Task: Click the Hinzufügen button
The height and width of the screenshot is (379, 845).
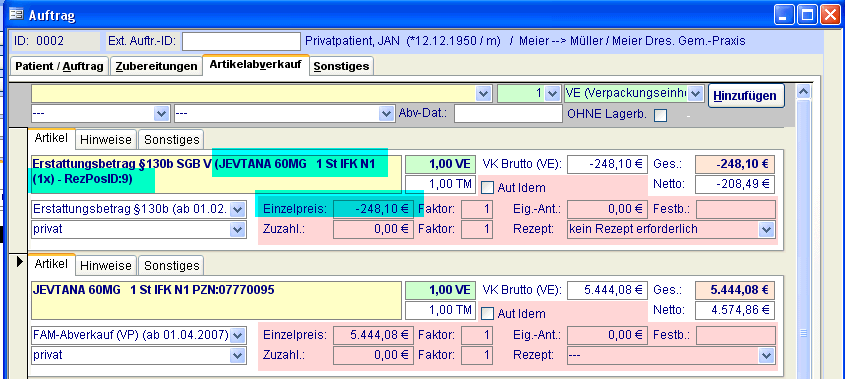Action: [746, 96]
